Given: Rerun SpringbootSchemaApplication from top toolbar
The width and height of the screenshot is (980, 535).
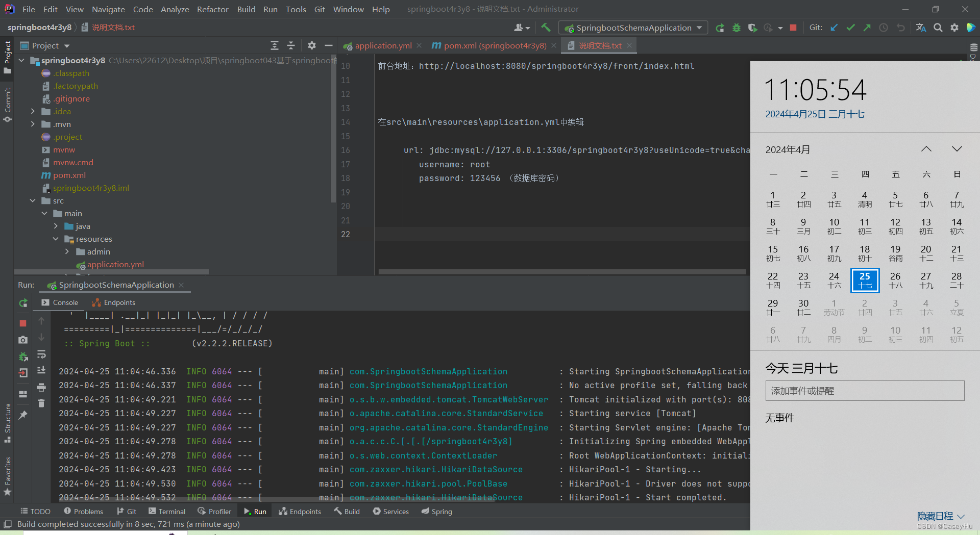Looking at the screenshot, I should point(720,28).
